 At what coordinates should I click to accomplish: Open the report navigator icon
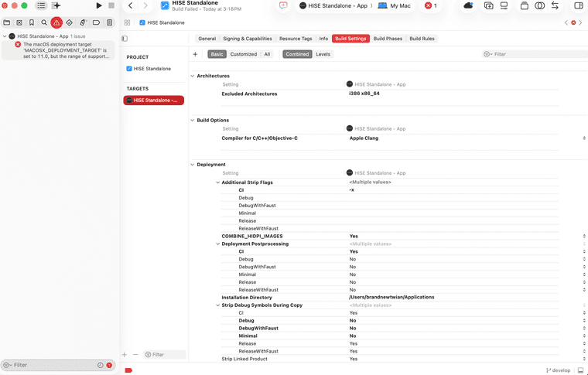click(109, 23)
